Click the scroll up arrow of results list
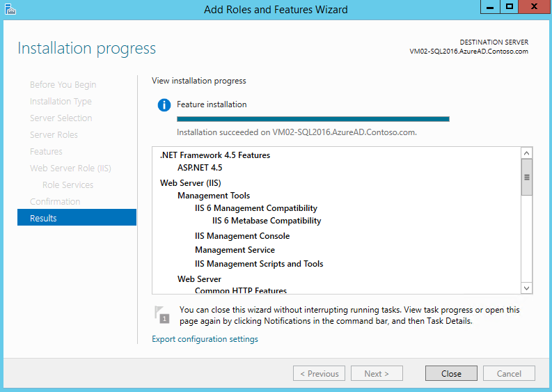The image size is (552, 392). pos(527,153)
